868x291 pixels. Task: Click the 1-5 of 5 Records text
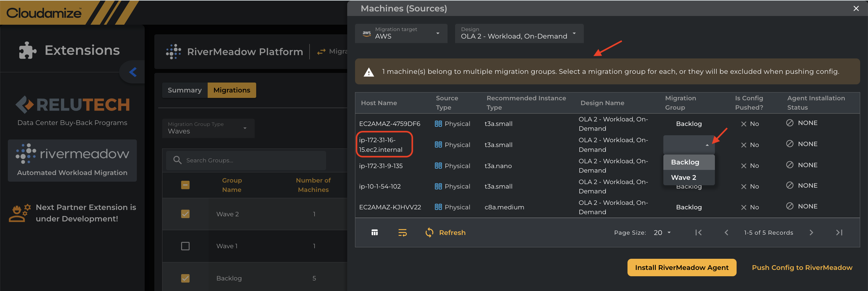tap(768, 233)
